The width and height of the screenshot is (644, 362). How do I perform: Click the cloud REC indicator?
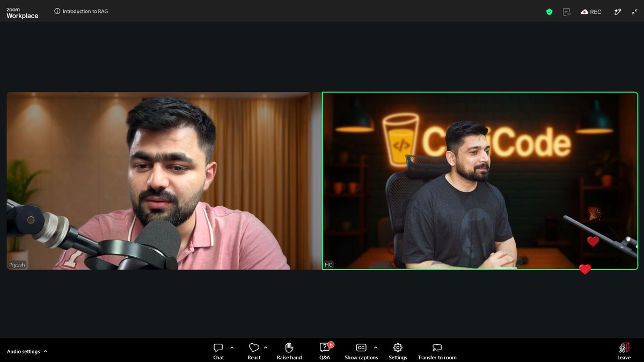[x=591, y=12]
